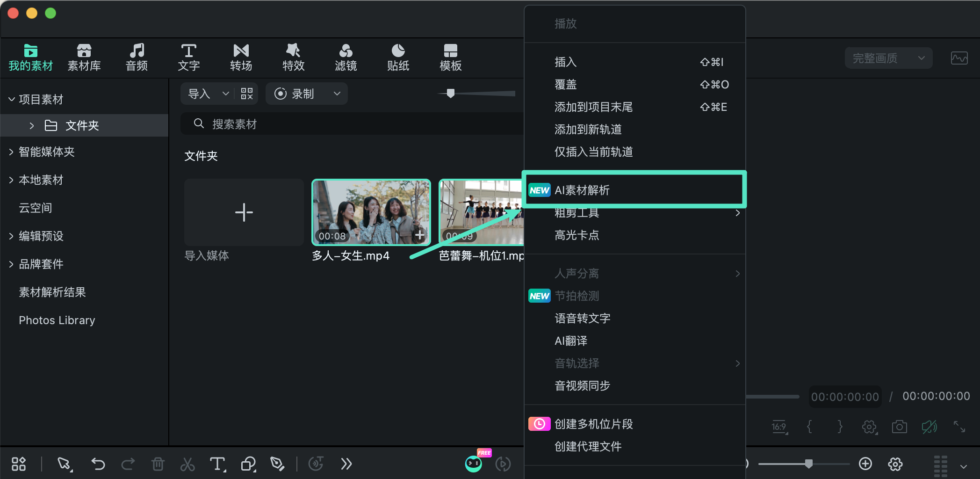Open the 完整画质 quality dropdown
Viewport: 980px width, 479px height.
click(x=888, y=58)
